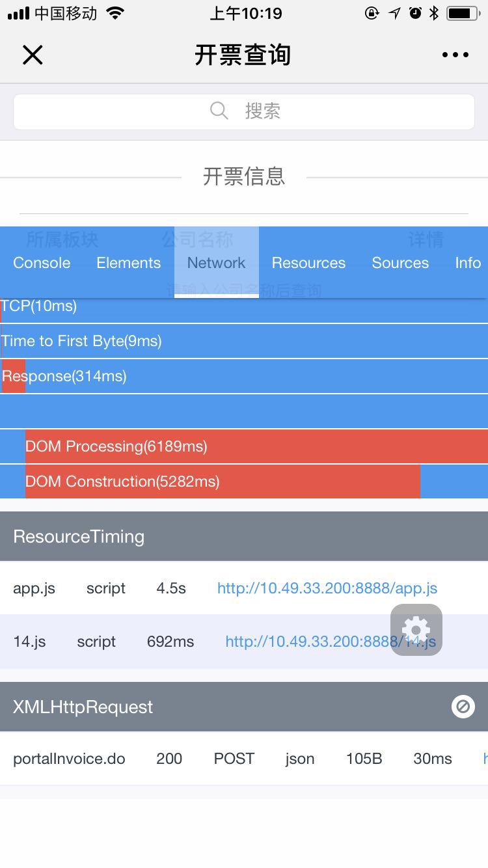Clear XMLHttpRequest list with the ban icon
Image resolution: width=488 pixels, height=868 pixels.
(463, 706)
